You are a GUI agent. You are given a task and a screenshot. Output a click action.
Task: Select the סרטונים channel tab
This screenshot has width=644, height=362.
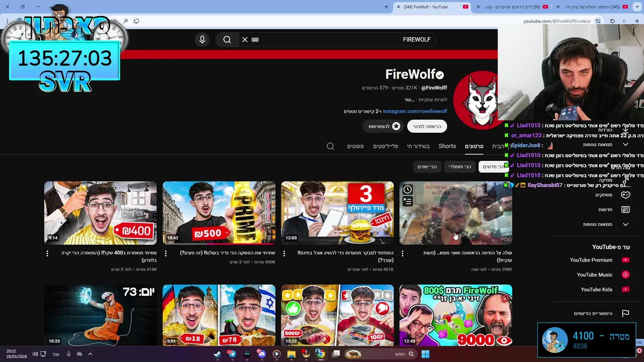click(474, 146)
